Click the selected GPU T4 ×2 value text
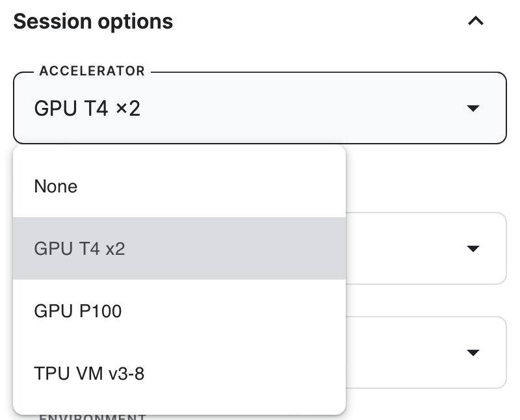Image resolution: width=520 pixels, height=420 pixels. (87, 108)
